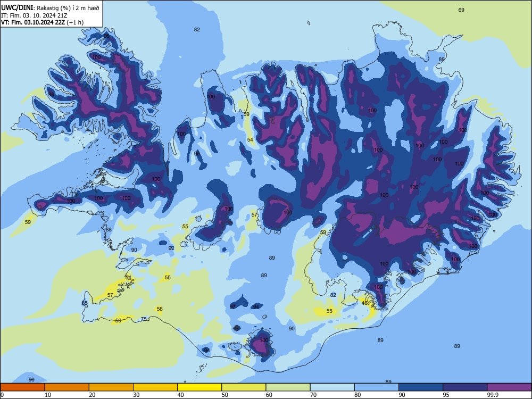Choose the purple legend swatch above 99.9
532x399 pixels.
point(509,387)
